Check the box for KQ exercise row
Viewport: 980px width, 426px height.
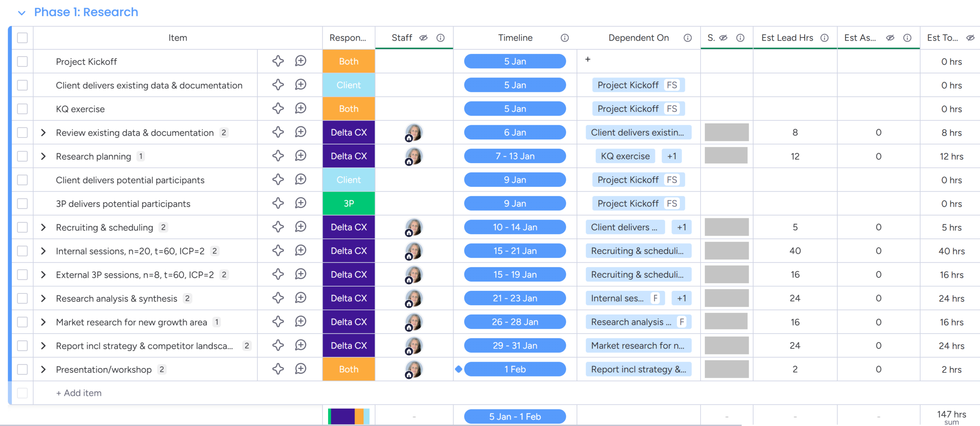coord(23,109)
